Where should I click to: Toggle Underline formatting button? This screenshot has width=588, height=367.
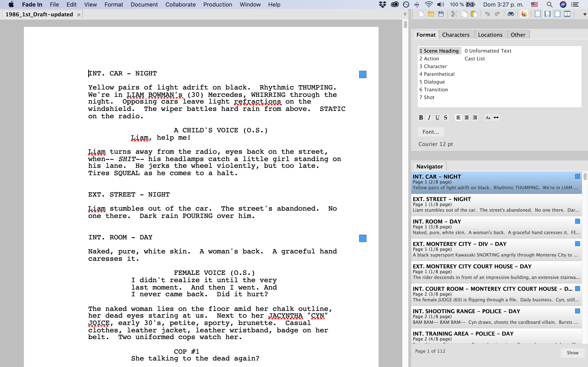tap(437, 118)
